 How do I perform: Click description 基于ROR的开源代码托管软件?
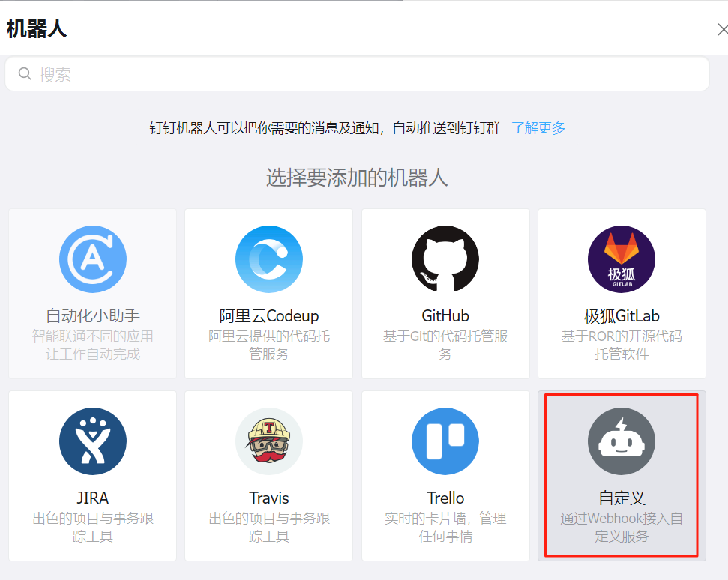tap(622, 345)
